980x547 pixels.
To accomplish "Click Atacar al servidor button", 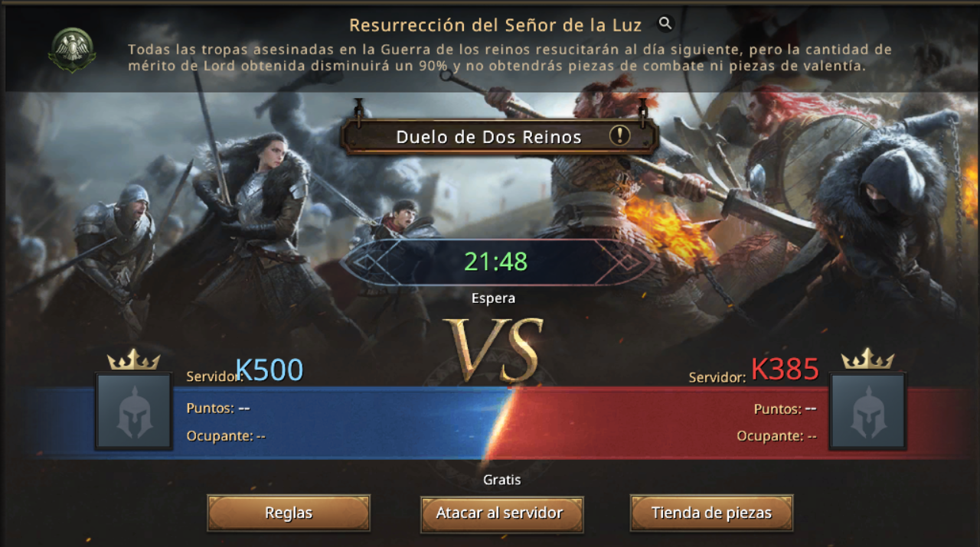I will [501, 513].
